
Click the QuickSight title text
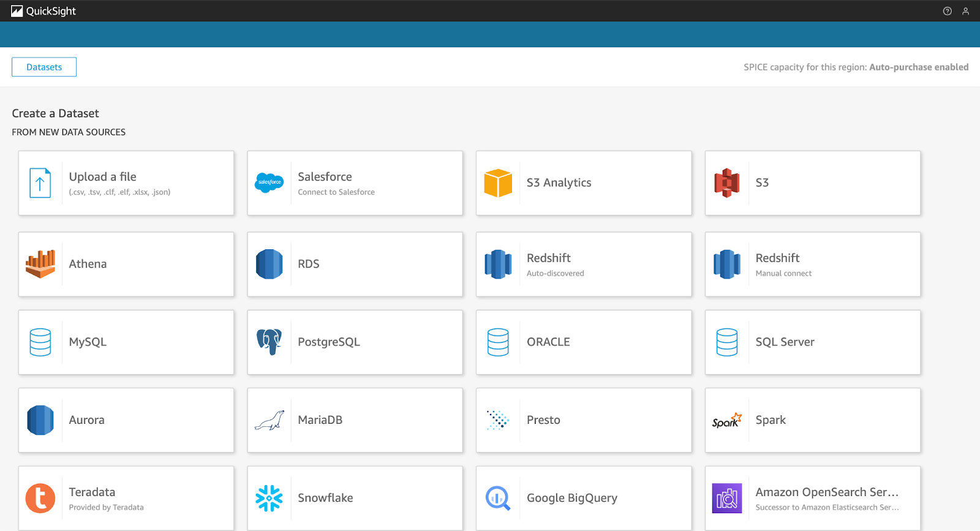[51, 11]
